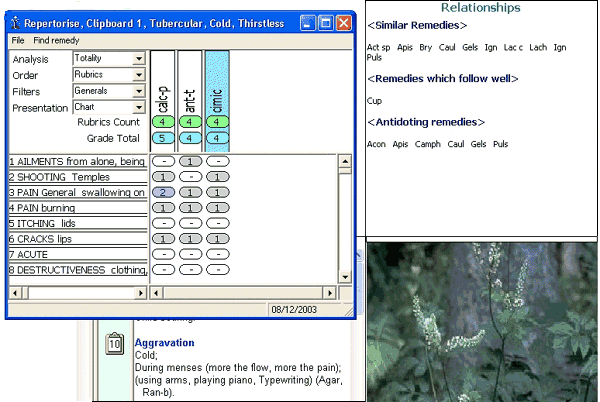Click calc-p grade 2 cell for PAIN General

pos(163,192)
